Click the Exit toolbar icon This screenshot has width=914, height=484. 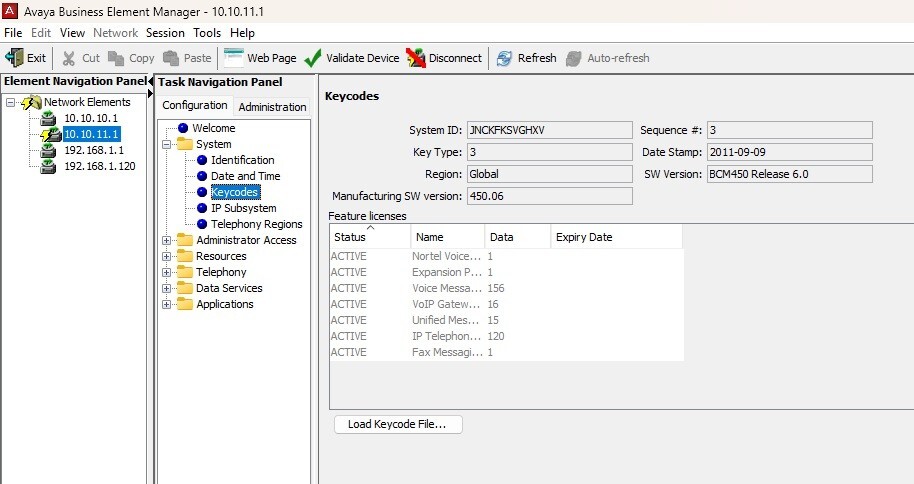(15, 58)
